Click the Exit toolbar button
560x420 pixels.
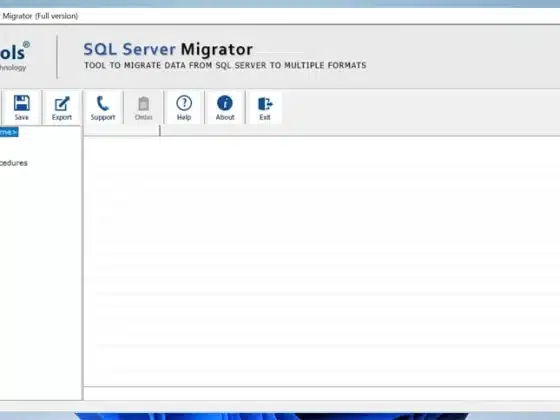pos(265,108)
